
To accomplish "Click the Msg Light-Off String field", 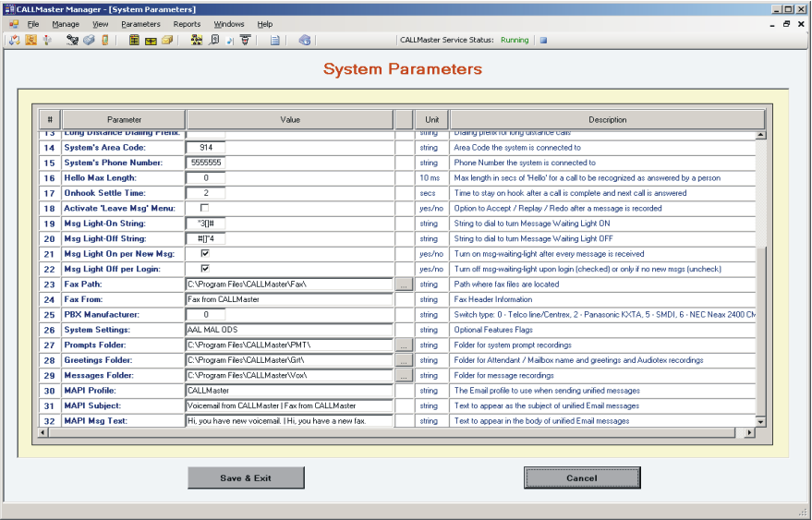I will point(206,238).
